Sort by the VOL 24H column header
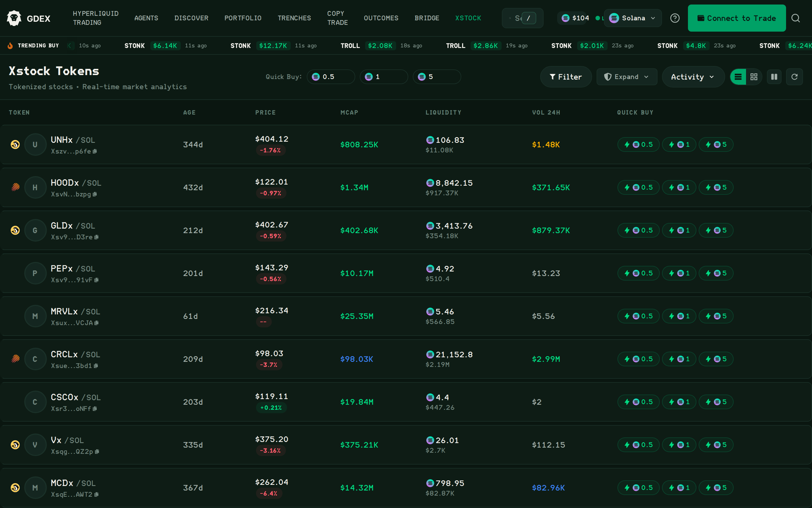Screen dimensions: 812x508 coord(546,113)
